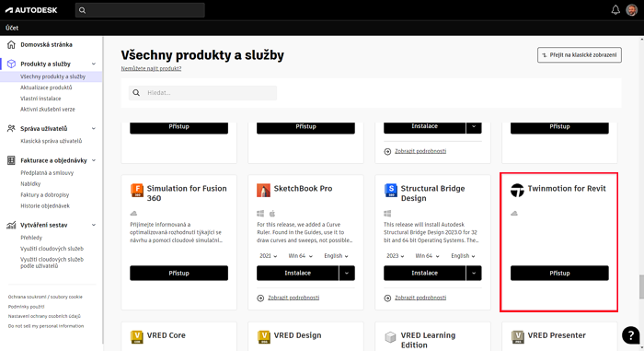Open Podmínky použití link
The height and width of the screenshot is (351, 644).
point(27,307)
